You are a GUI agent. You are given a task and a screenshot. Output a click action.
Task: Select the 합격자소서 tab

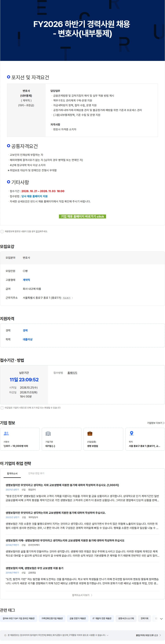point(12,474)
